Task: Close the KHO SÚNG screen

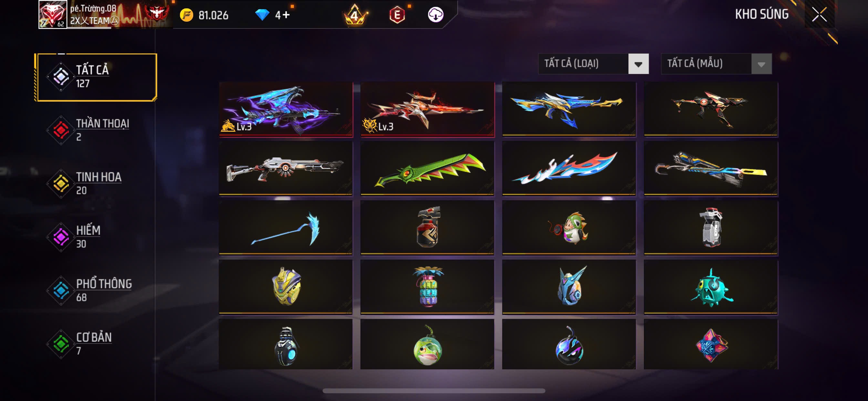Action: [819, 15]
